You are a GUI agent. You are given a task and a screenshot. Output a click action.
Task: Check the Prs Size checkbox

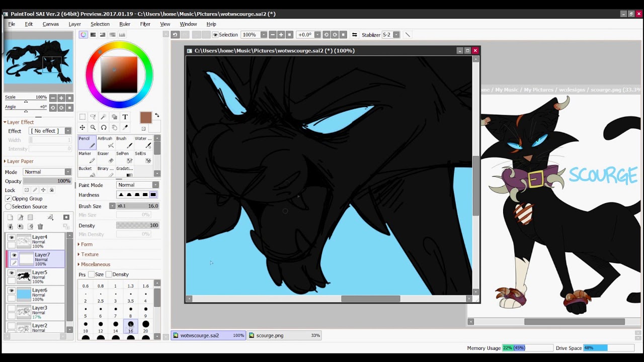point(91,275)
